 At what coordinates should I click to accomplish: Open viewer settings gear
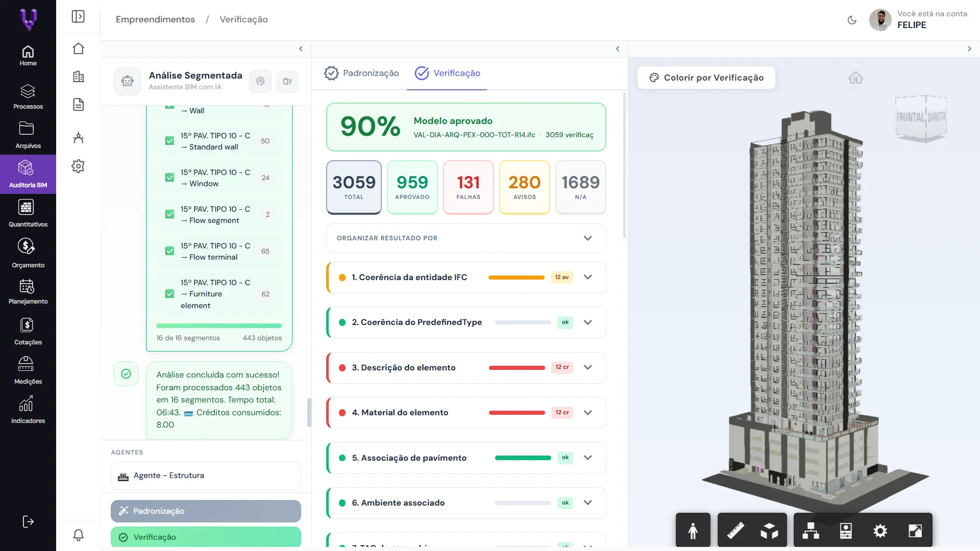(880, 531)
